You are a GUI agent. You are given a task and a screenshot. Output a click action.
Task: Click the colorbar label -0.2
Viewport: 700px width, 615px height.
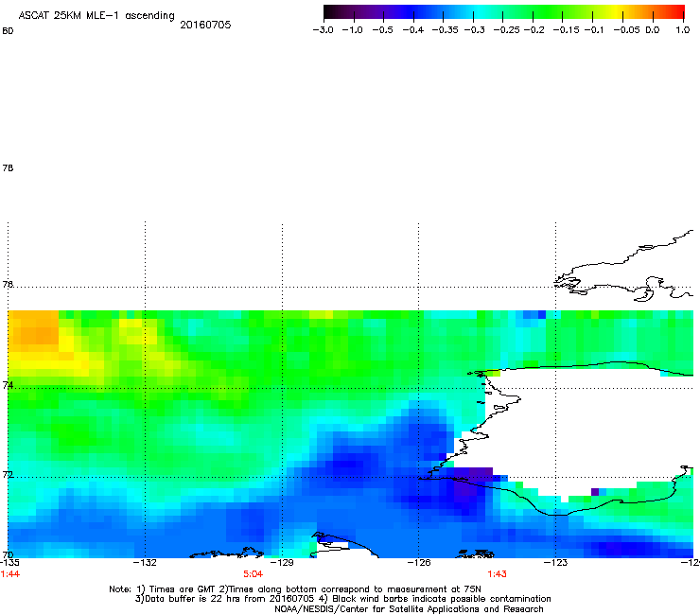point(534,30)
